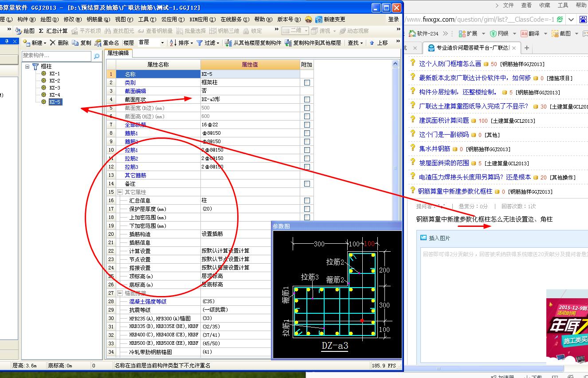Click the 软件-234 bookmark in the browser
The image size is (588, 378).
[x=424, y=33]
